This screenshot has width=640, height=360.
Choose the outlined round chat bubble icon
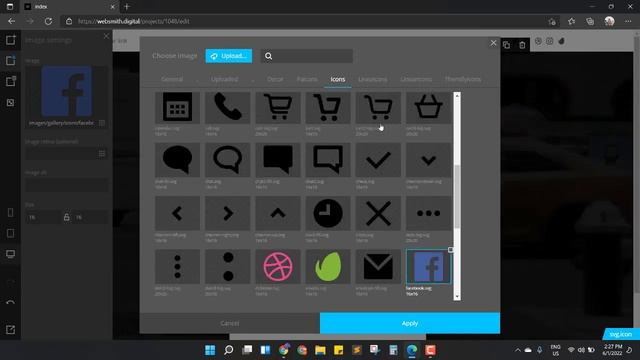click(227, 160)
